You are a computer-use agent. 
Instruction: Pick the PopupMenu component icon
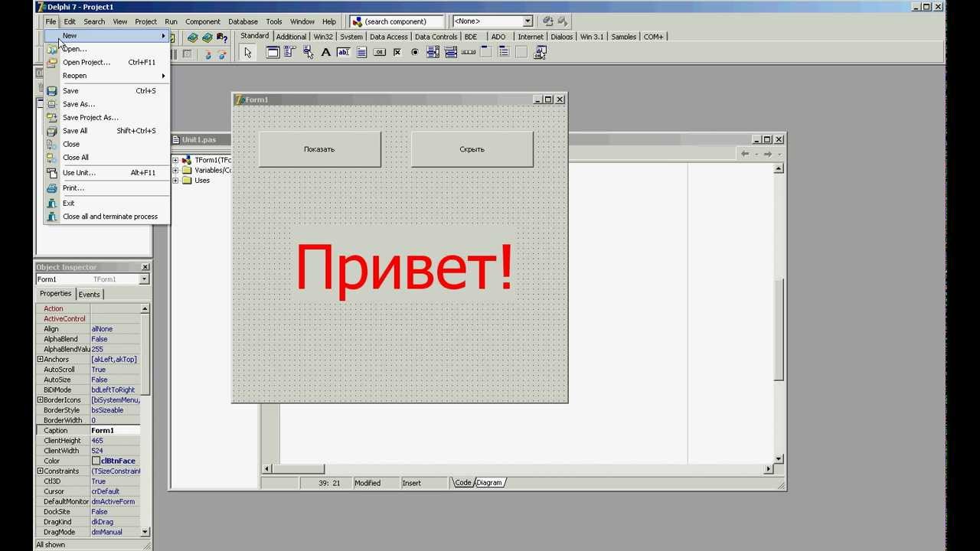308,52
